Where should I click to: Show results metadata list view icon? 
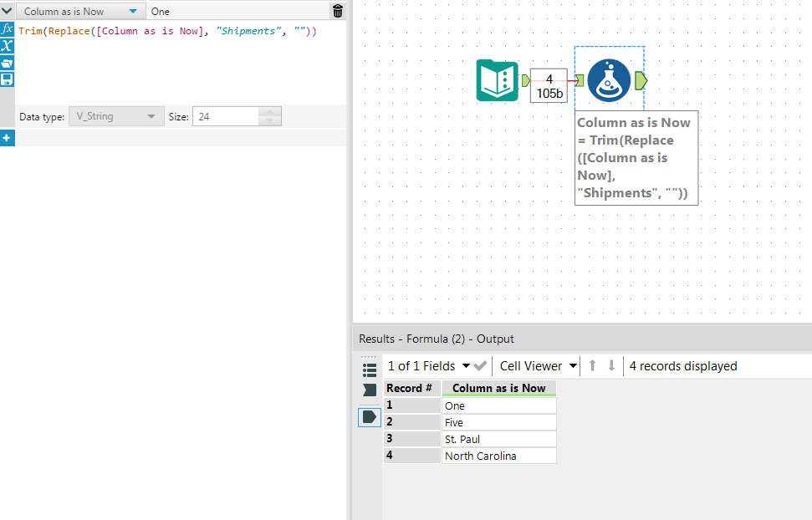tap(370, 370)
